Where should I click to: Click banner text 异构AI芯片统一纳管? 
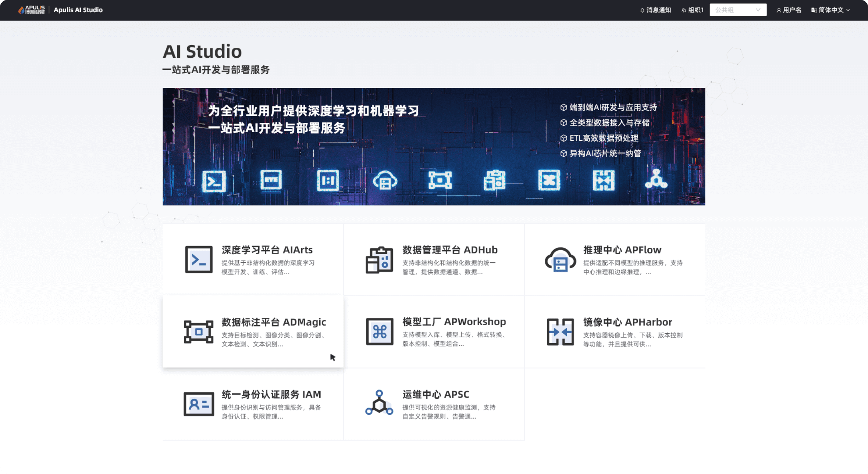point(605,154)
